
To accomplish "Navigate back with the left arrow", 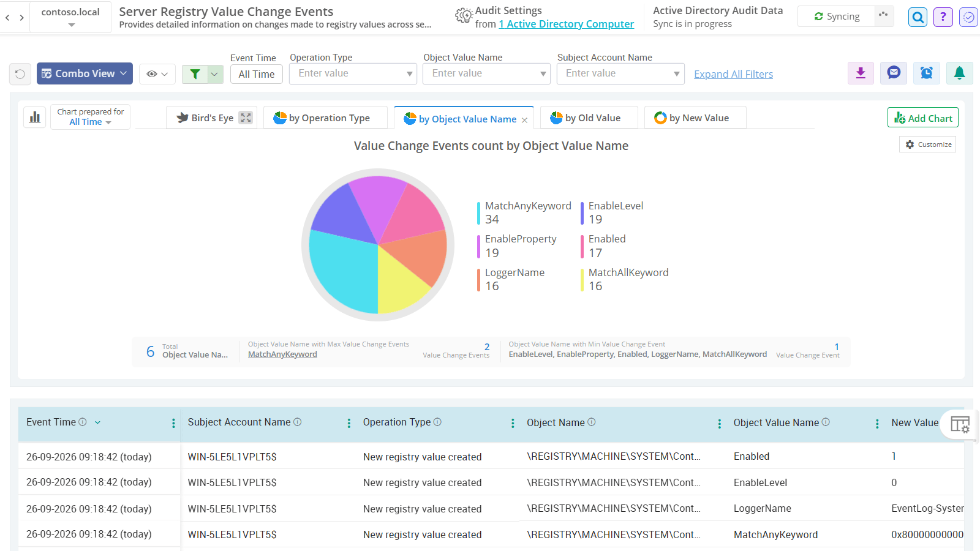I will coord(7,18).
